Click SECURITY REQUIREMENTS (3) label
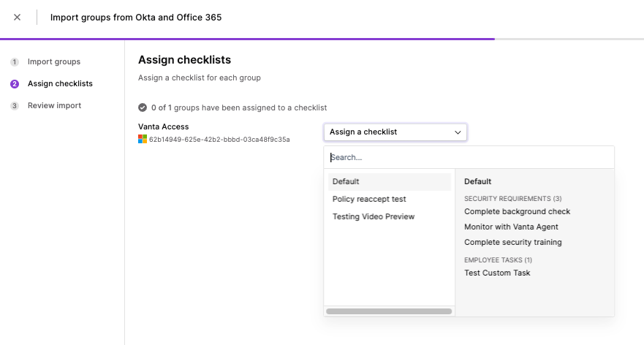This screenshot has width=644, height=345. point(513,199)
